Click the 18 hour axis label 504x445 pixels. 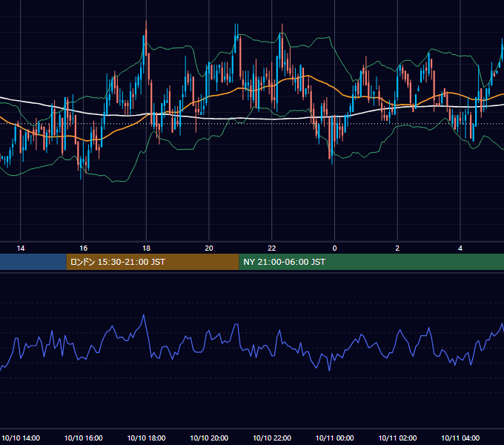click(x=146, y=248)
